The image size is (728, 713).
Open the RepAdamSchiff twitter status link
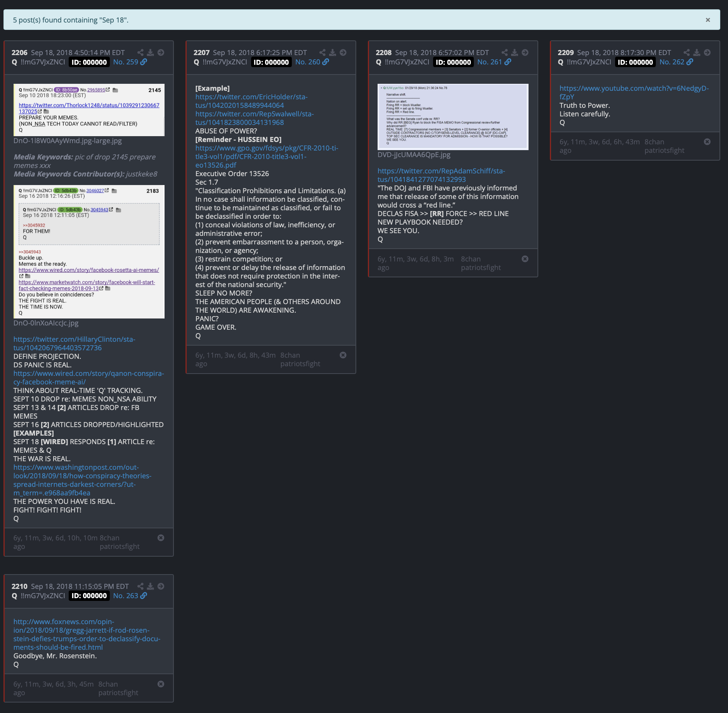(441, 175)
